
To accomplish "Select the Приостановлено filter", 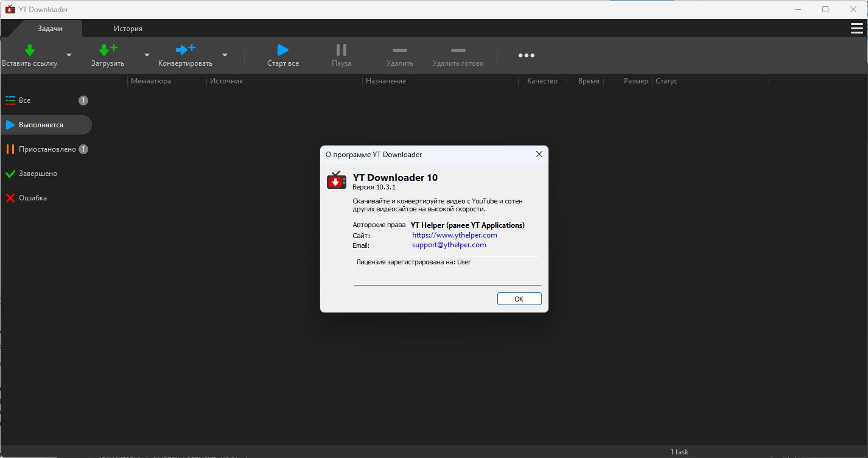I will tap(46, 149).
